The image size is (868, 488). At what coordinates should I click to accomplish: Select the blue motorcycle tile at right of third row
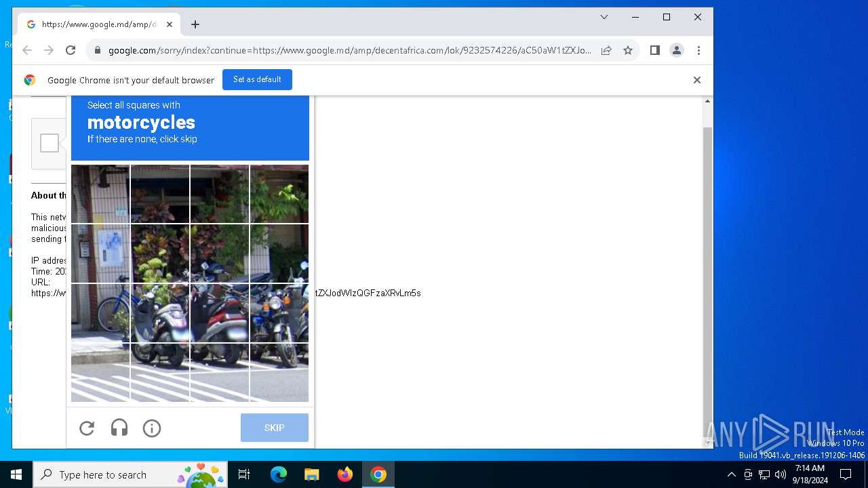(x=279, y=313)
